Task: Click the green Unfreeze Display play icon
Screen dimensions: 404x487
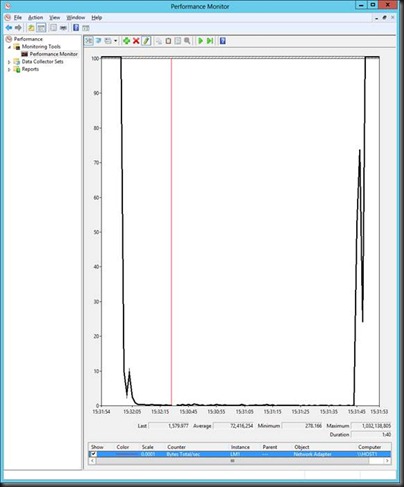Action: 200,41
